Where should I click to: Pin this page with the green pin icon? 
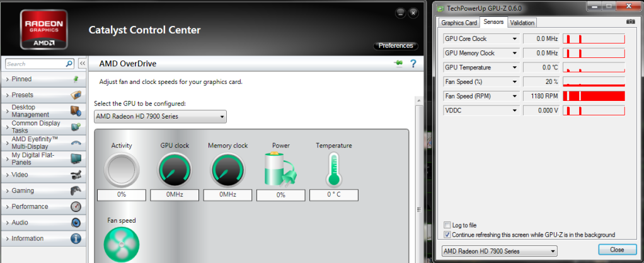pos(398,63)
